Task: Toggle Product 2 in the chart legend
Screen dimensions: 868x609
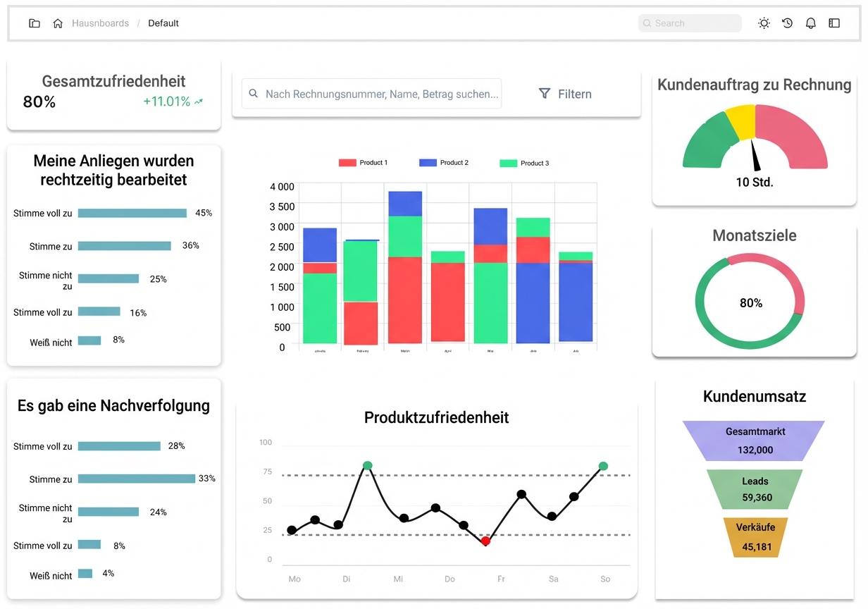Action: (x=445, y=163)
